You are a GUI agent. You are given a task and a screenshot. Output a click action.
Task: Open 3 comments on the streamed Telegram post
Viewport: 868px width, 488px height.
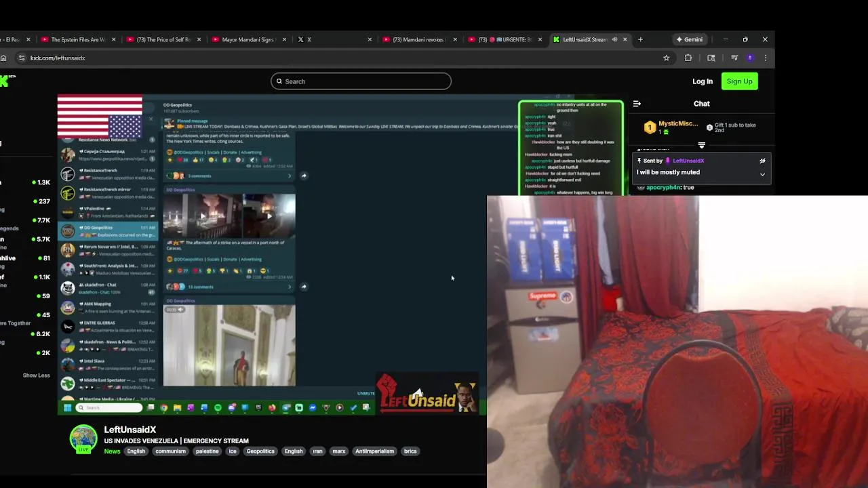point(199,176)
